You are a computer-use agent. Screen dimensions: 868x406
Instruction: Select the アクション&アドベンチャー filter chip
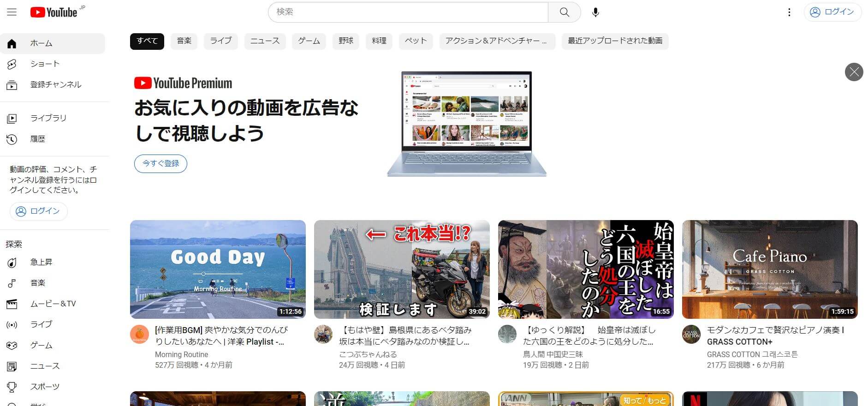click(497, 41)
